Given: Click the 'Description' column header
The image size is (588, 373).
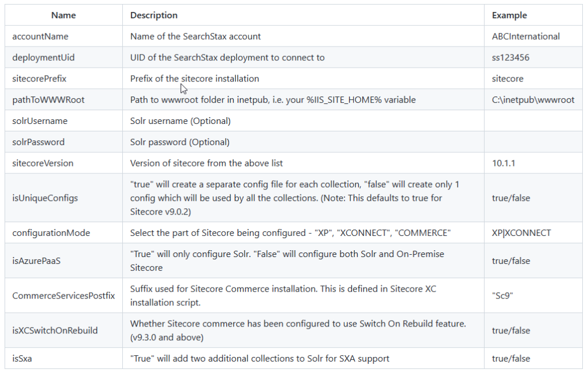Looking at the screenshot, I should 154,15.
